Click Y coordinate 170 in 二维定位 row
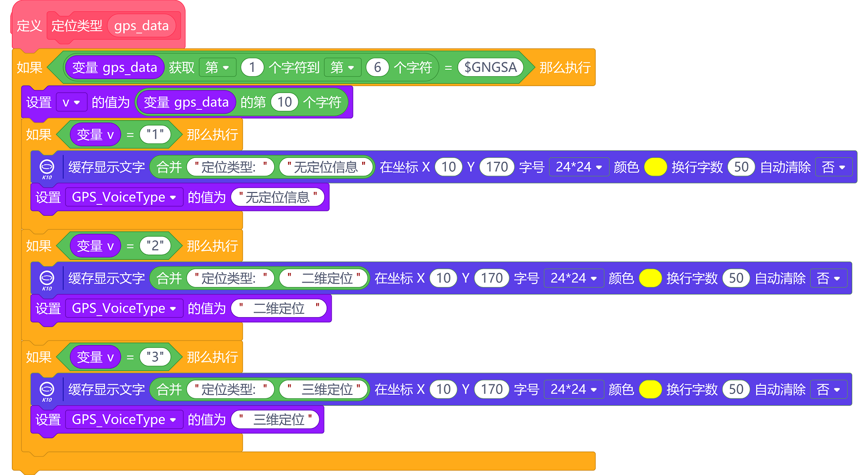The width and height of the screenshot is (868, 475). (492, 279)
